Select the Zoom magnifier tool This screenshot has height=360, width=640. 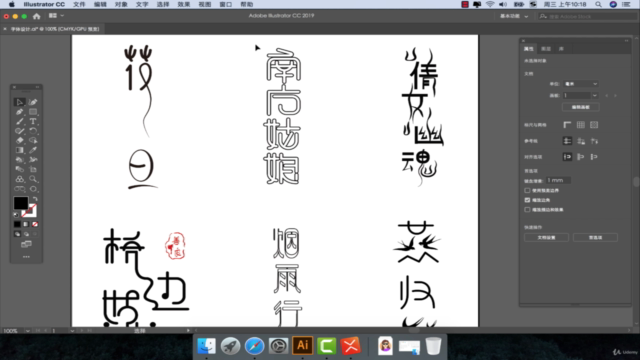33,179
